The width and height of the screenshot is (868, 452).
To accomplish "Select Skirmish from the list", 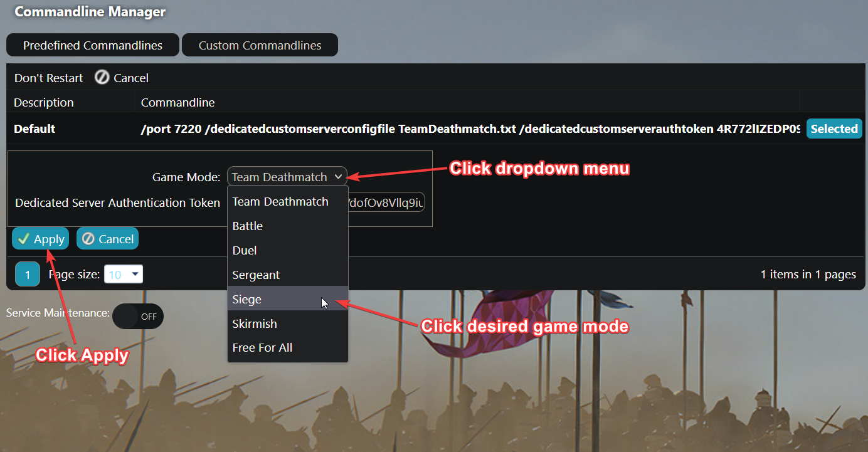I will click(255, 323).
